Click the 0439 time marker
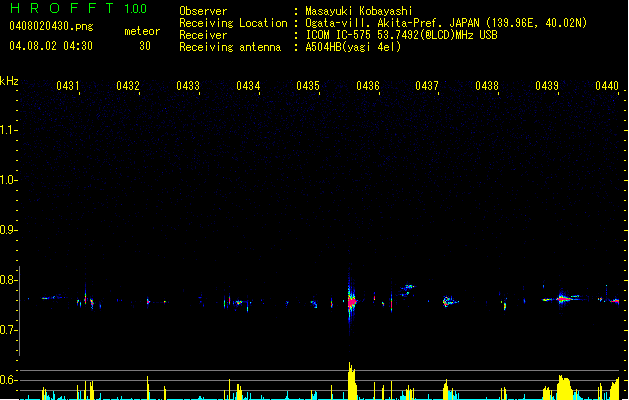The width and height of the screenshot is (629, 400). pyautogui.click(x=547, y=86)
